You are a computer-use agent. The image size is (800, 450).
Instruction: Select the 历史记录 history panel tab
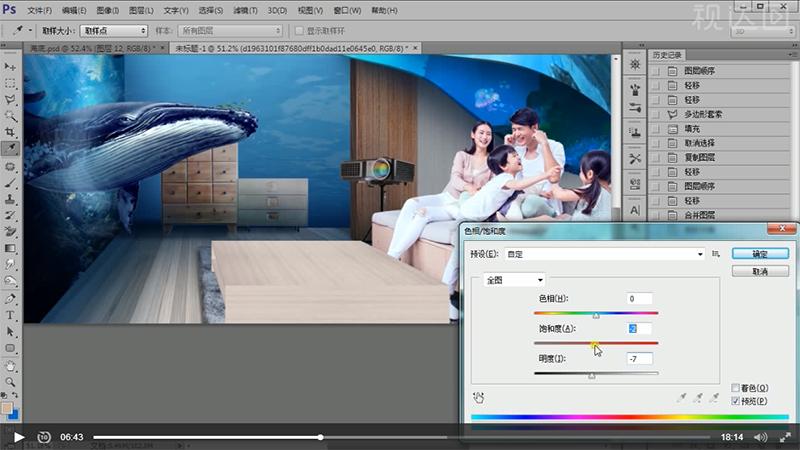[x=667, y=55]
